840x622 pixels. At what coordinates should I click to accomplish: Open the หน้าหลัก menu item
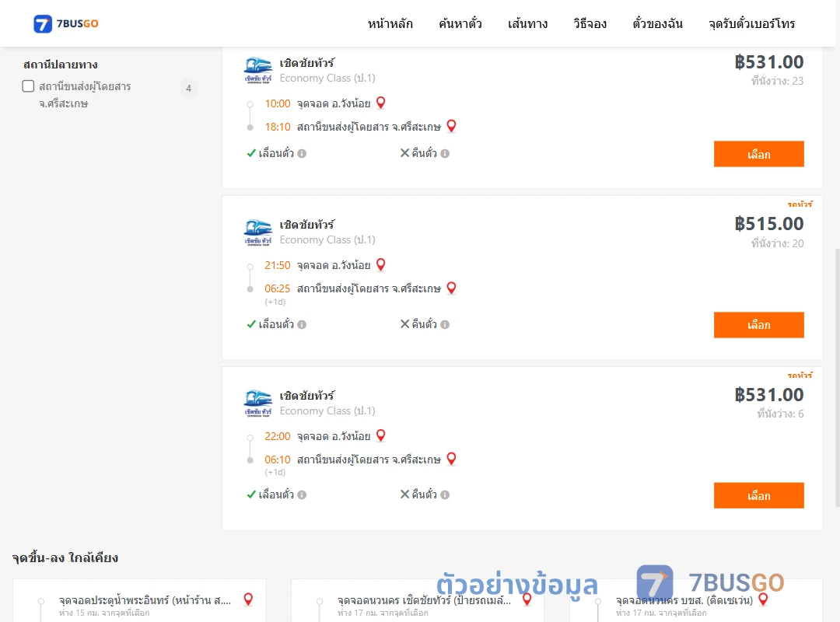point(390,23)
